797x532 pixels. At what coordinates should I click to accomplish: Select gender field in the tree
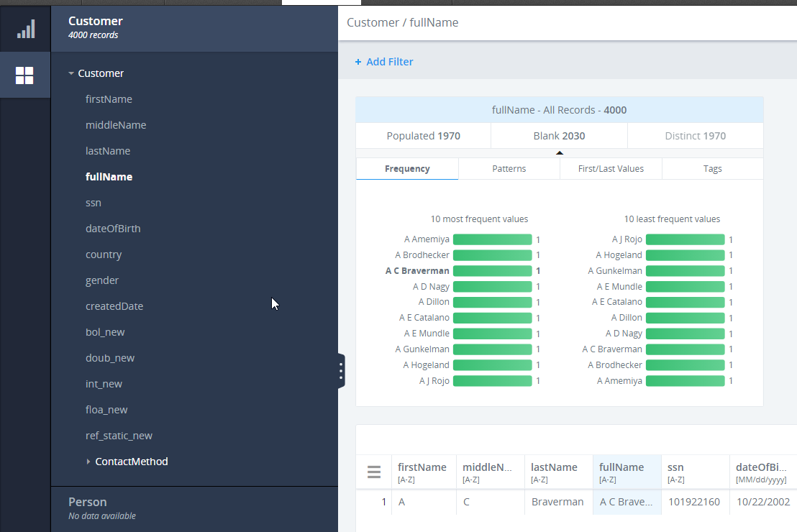point(102,280)
